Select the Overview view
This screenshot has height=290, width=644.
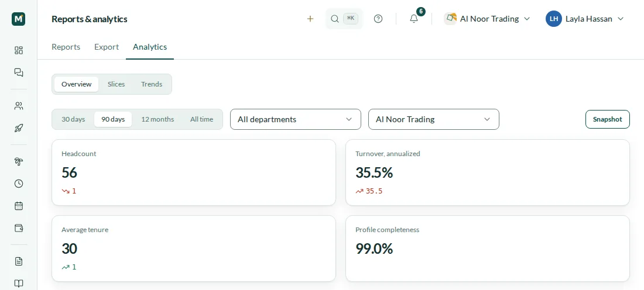click(76, 84)
